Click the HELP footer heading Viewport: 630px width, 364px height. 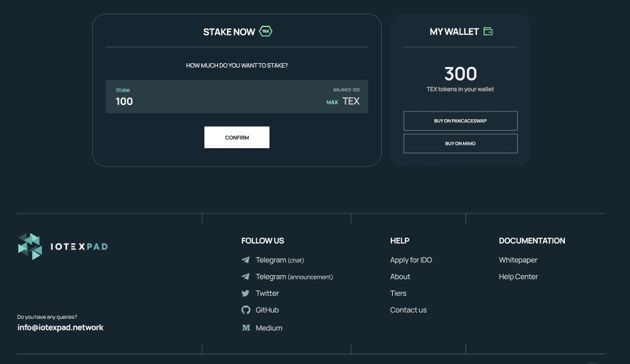click(399, 241)
